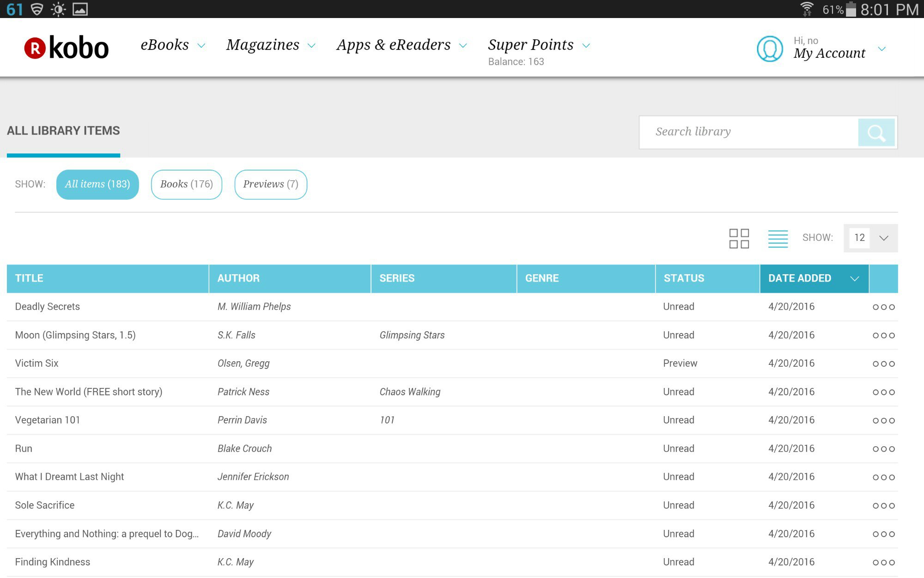This screenshot has width=924, height=578.
Task: Open the items-per-page dropdown showing 12
Action: pos(870,238)
